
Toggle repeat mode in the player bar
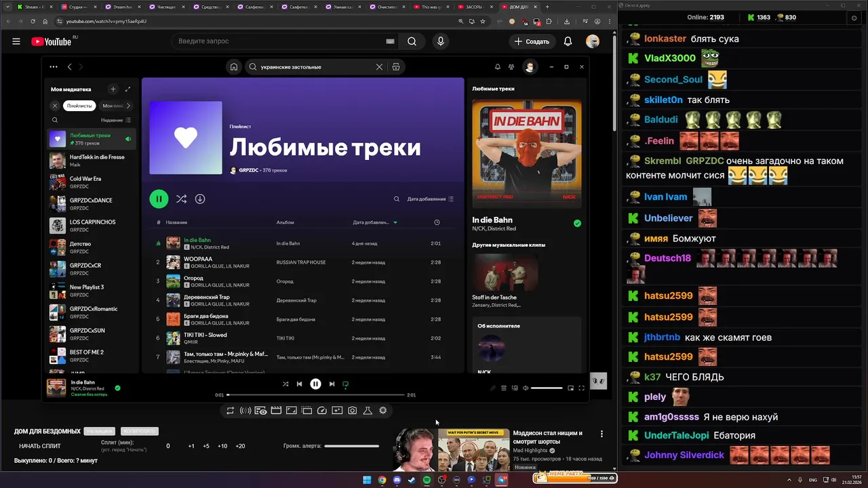[345, 384]
